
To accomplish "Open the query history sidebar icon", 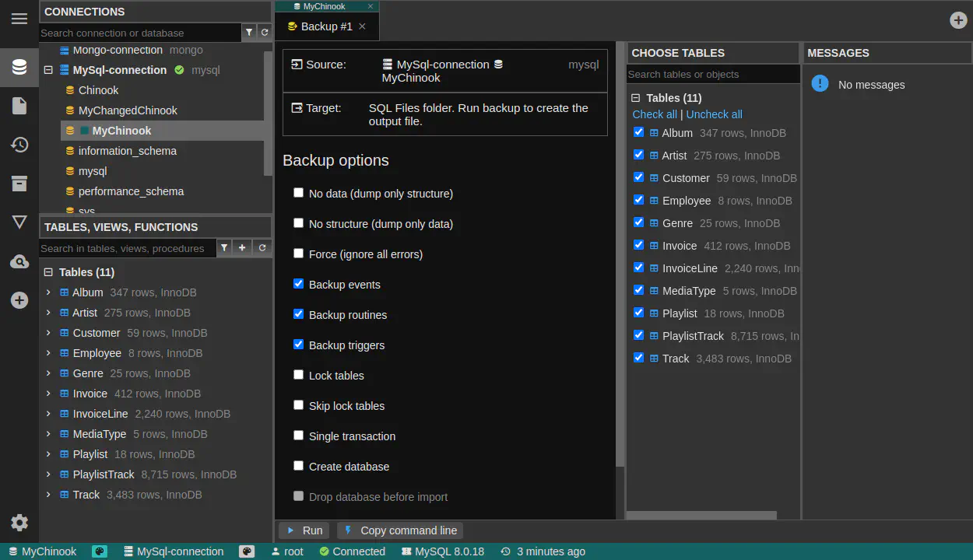I will 19,145.
